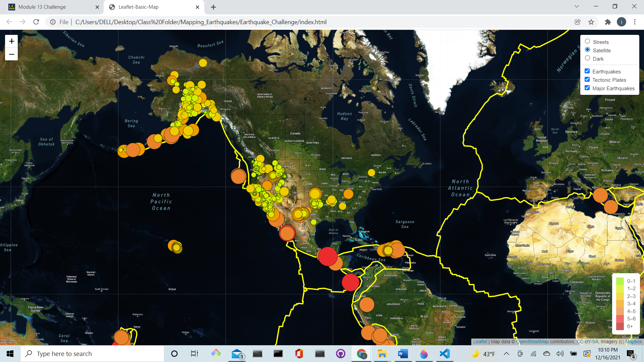Open Task View on taskbar
644x362 pixels.
click(195, 354)
